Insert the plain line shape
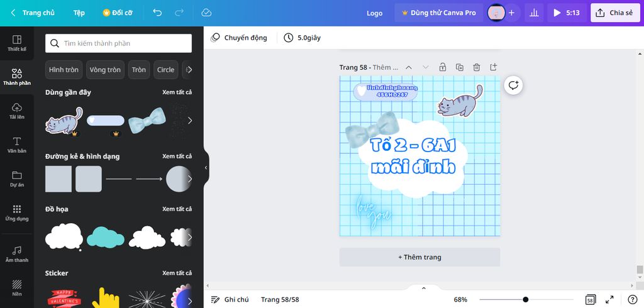The height and width of the screenshot is (308, 644). pos(119,179)
